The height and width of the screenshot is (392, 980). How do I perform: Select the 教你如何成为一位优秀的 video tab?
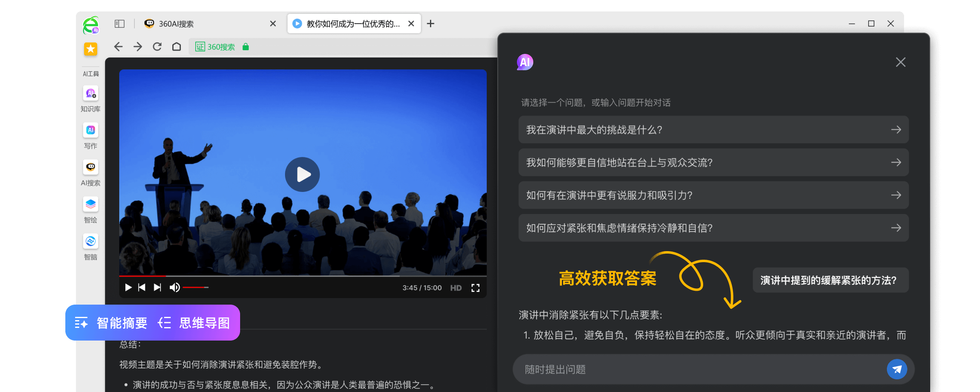click(x=349, y=24)
